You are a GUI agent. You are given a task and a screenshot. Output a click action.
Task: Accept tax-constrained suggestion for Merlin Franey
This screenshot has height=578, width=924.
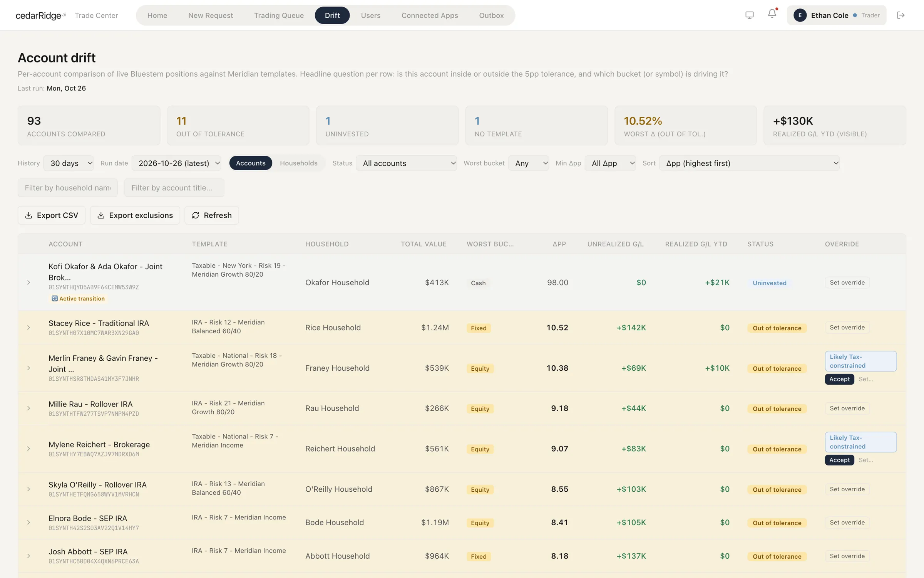click(839, 379)
